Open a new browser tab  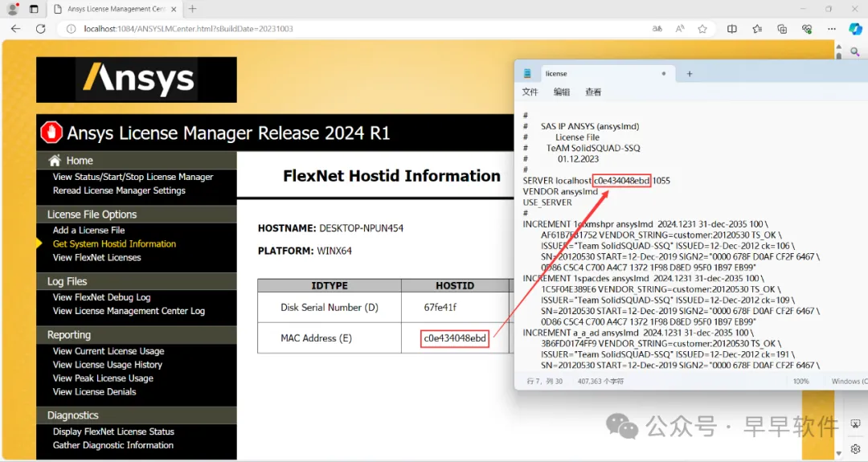point(193,9)
